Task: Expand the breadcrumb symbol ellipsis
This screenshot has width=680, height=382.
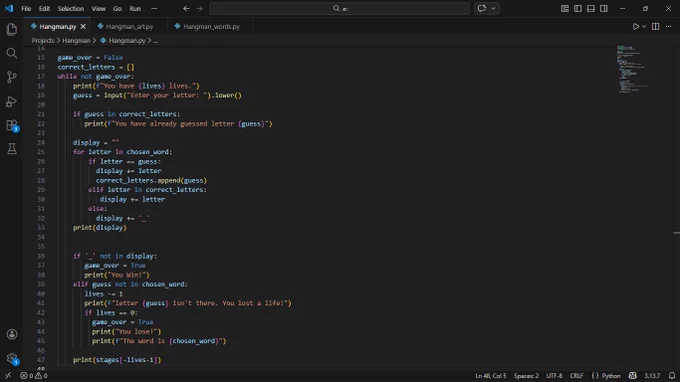Action: click(x=155, y=40)
